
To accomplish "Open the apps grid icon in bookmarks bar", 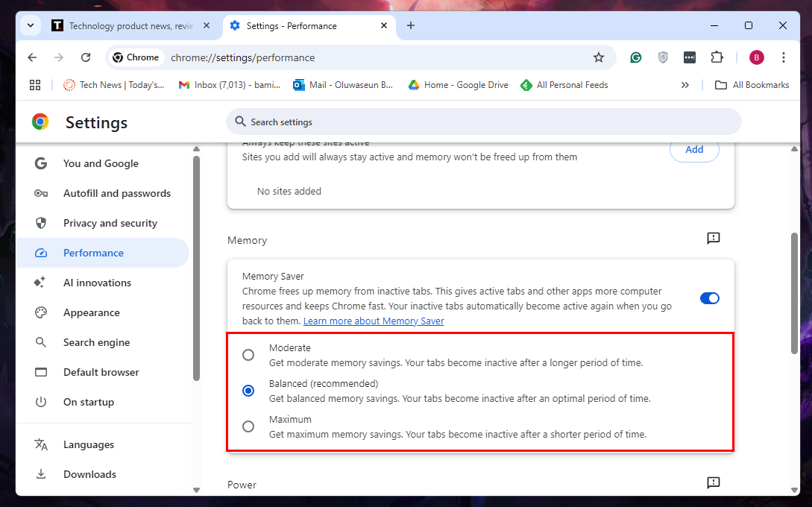I will [35, 85].
